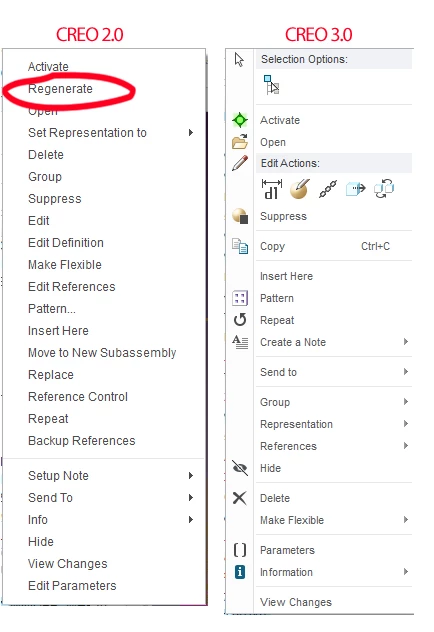Click the Delete X icon
This screenshot has height=632, width=434.
(x=240, y=498)
